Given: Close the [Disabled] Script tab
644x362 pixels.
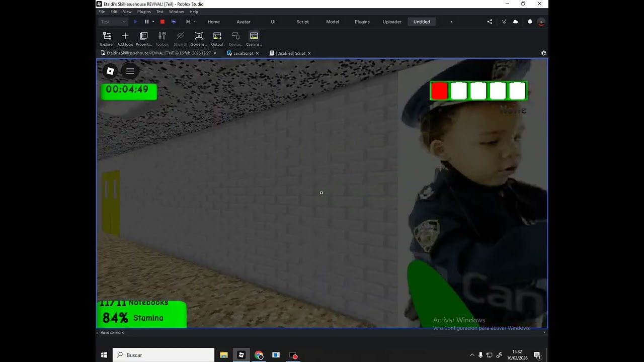Looking at the screenshot, I should (x=309, y=53).
